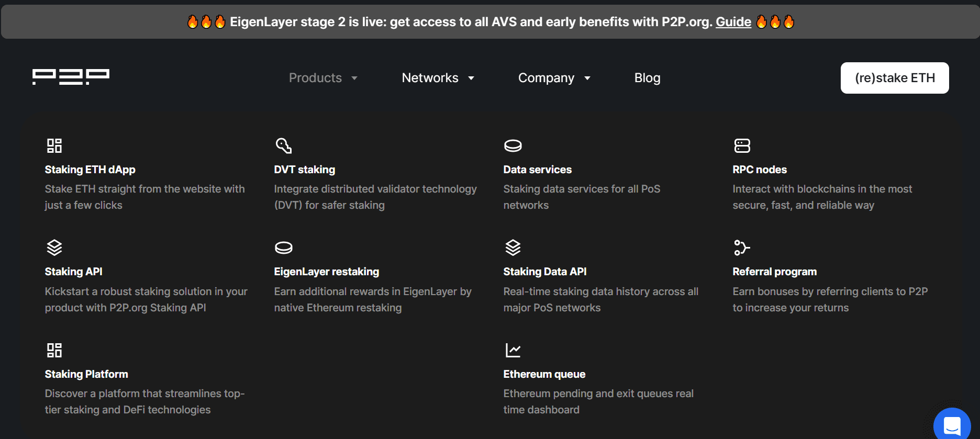The height and width of the screenshot is (439, 980).
Task: Click the Staking Platform grid icon
Action: click(x=54, y=350)
